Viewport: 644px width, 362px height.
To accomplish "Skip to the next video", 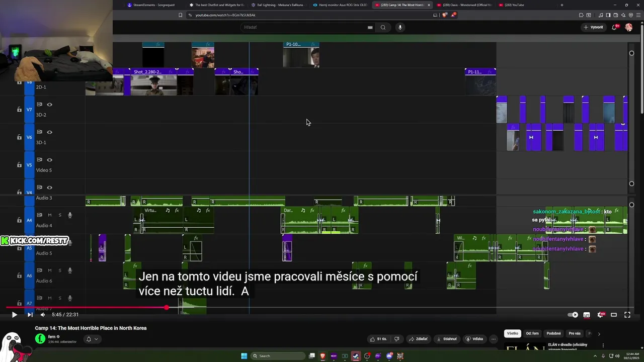I will pyautogui.click(x=30, y=315).
